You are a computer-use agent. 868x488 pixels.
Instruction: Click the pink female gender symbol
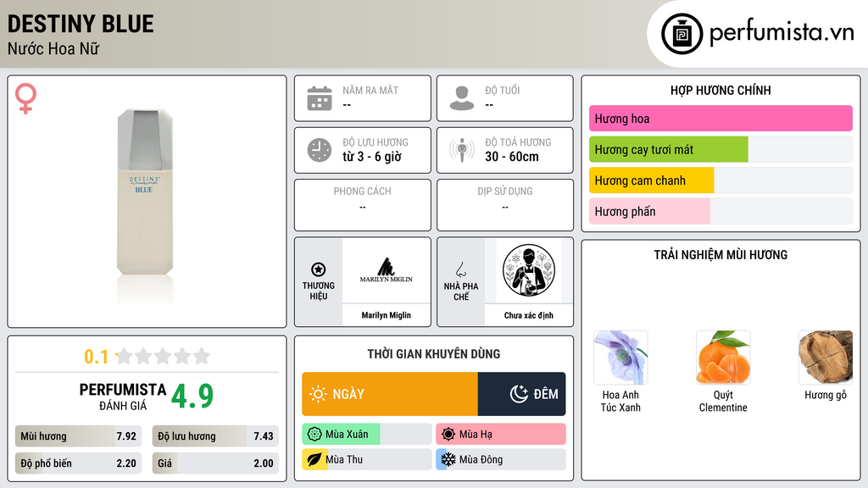coord(25,98)
